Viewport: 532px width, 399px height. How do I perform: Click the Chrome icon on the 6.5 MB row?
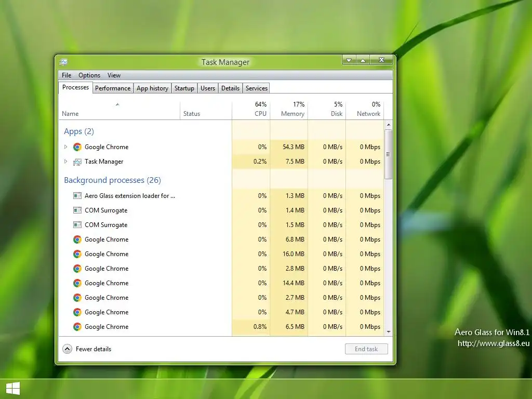[x=77, y=327]
